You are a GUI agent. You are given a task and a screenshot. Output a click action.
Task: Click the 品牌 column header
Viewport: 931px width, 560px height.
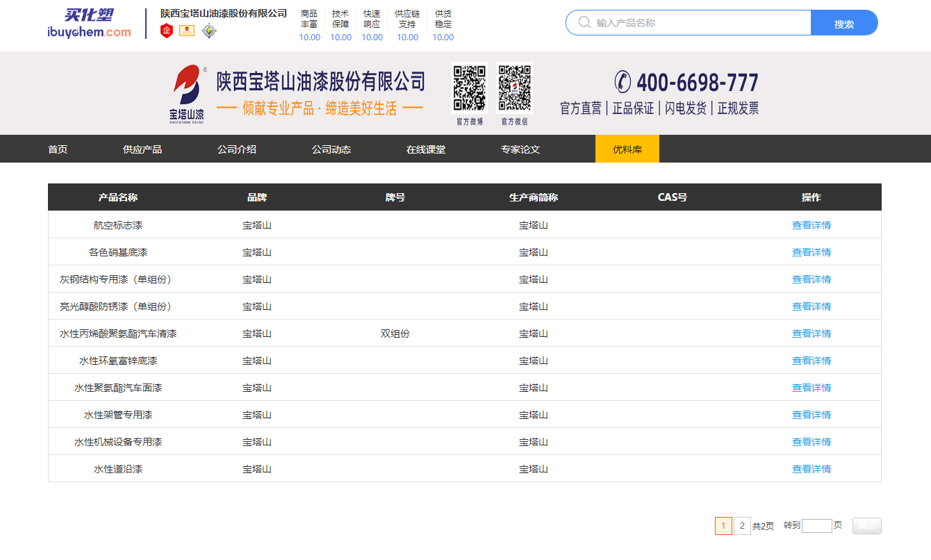(257, 197)
